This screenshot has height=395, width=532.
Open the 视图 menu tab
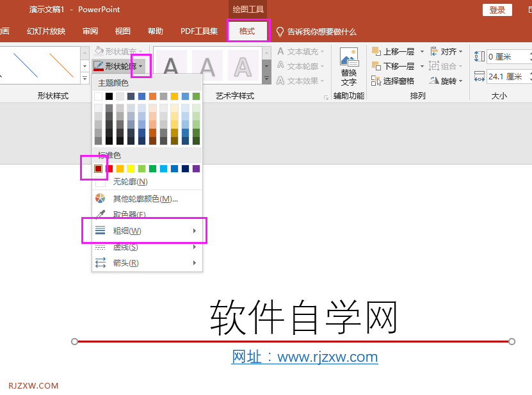pyautogui.click(x=122, y=30)
